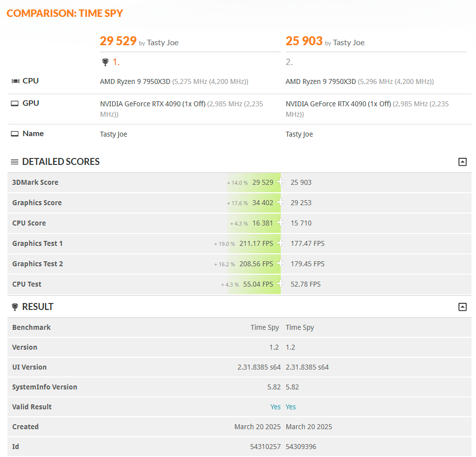This screenshot has width=476, height=457.
Task: Select the Comparison: Time Spy heading
Action: 65,13
